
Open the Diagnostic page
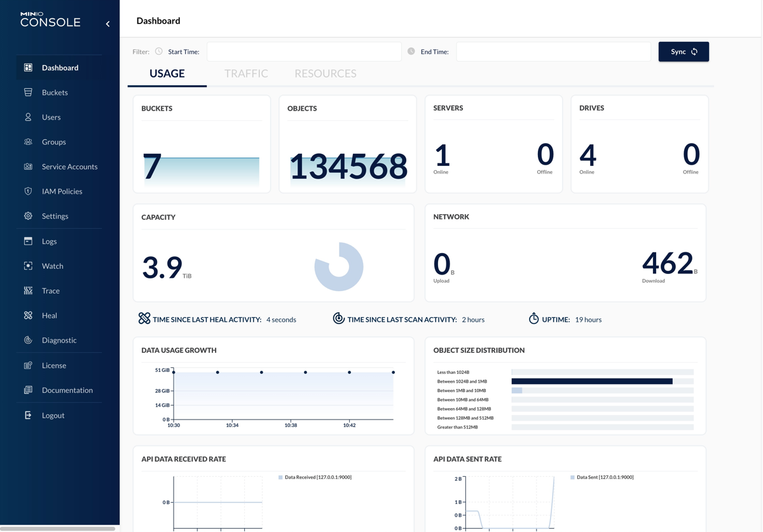click(59, 340)
